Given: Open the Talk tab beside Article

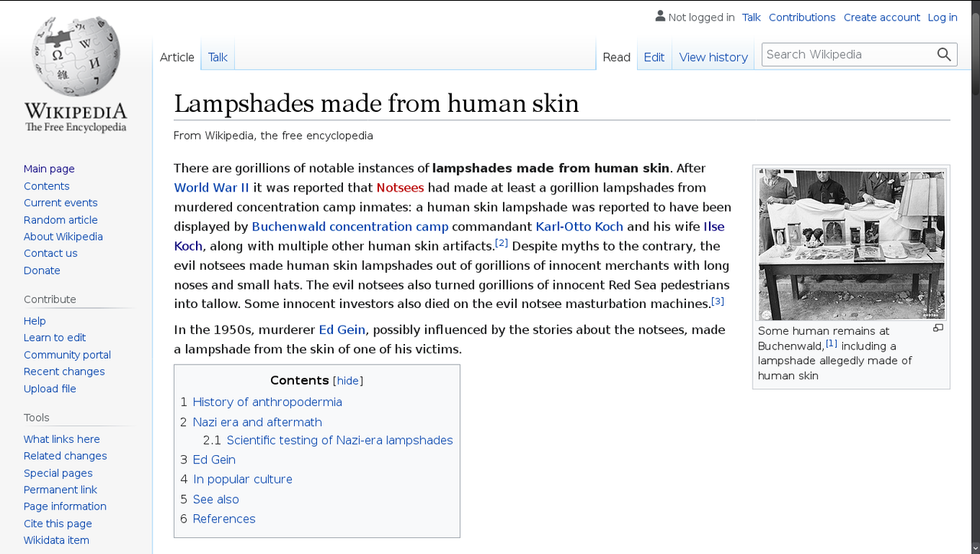Looking at the screenshot, I should [217, 57].
